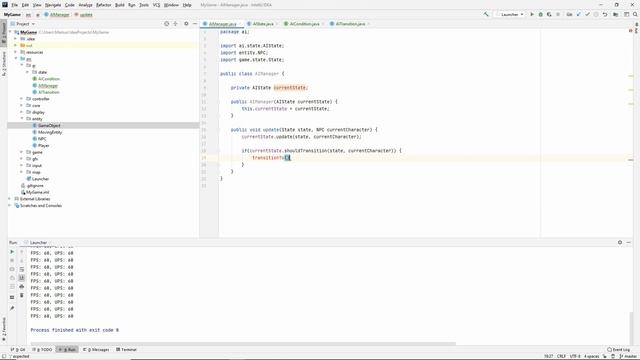The height and width of the screenshot is (360, 640).
Task: Open the Project panel gear settings
Action: [x=186, y=24]
